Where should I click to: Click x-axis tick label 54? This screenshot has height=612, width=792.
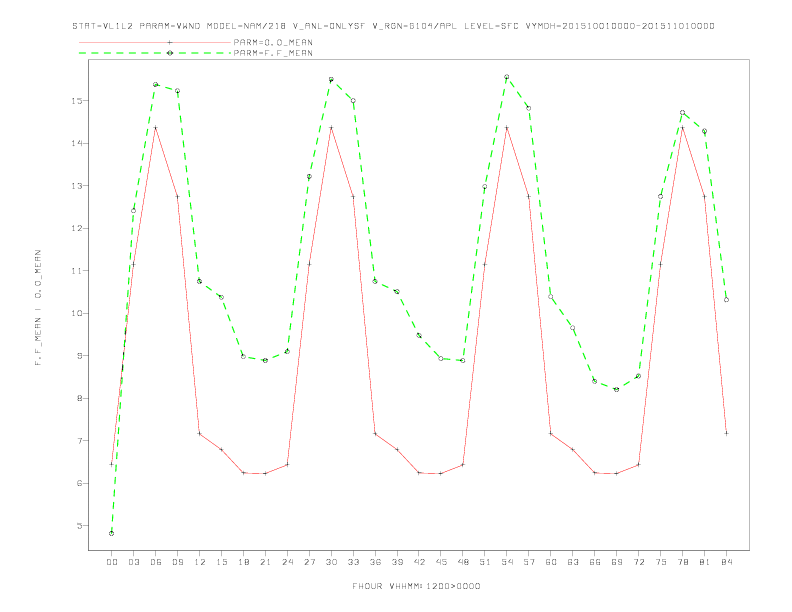507,562
